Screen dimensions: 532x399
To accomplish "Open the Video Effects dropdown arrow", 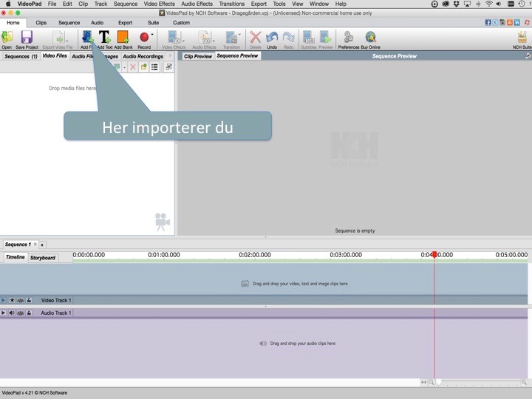I will (x=183, y=41).
